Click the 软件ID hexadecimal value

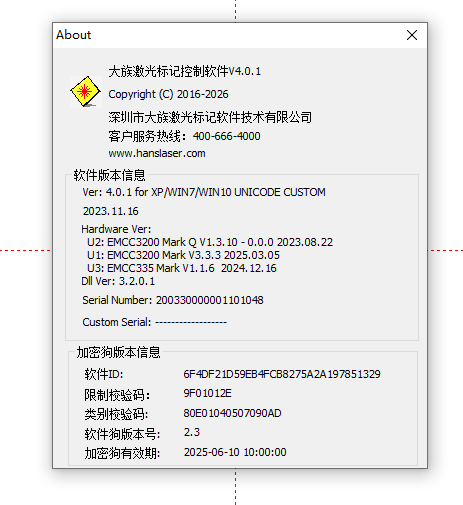[282, 374]
